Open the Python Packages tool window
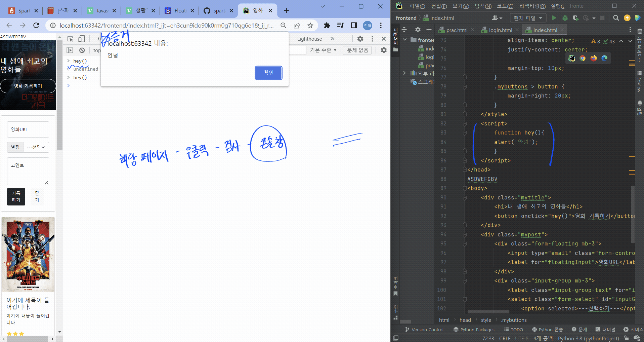Screen dimensions: 644x342 (x=474, y=330)
